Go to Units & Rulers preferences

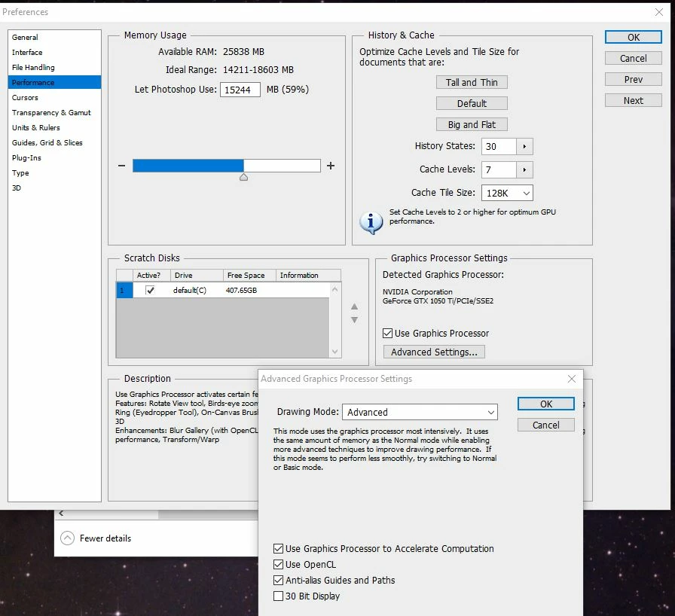pos(54,128)
